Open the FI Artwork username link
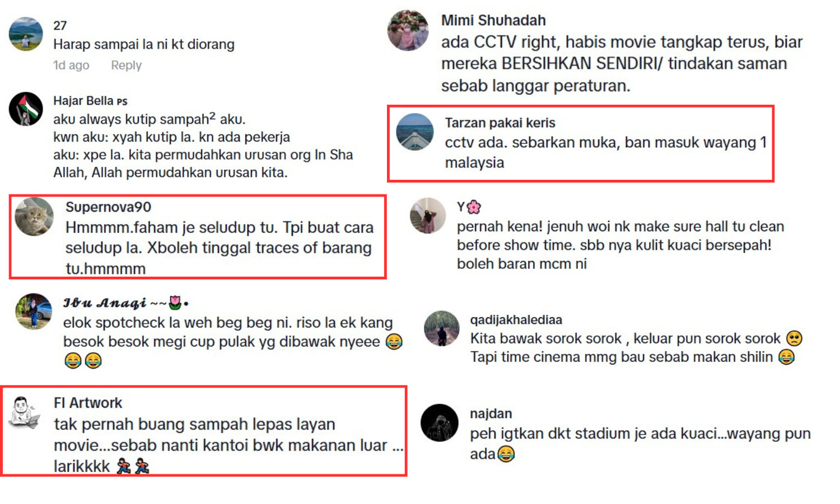This screenshot has height=504, width=840. point(88,403)
